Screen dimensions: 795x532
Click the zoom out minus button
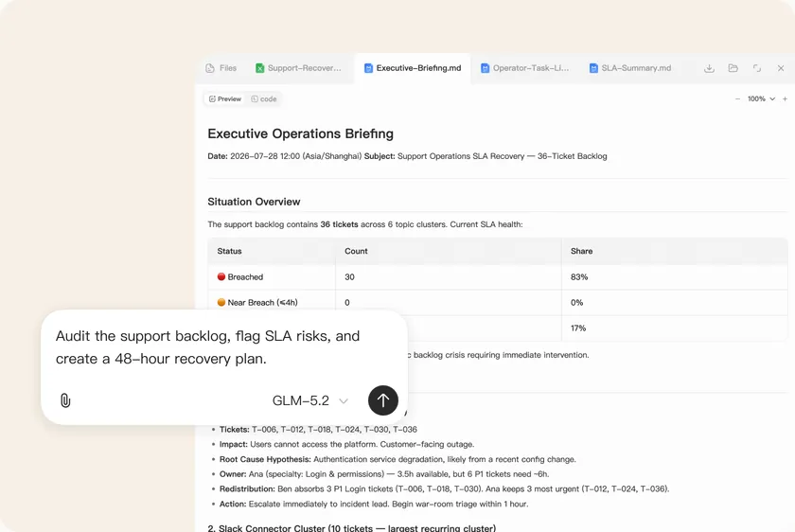[737, 98]
